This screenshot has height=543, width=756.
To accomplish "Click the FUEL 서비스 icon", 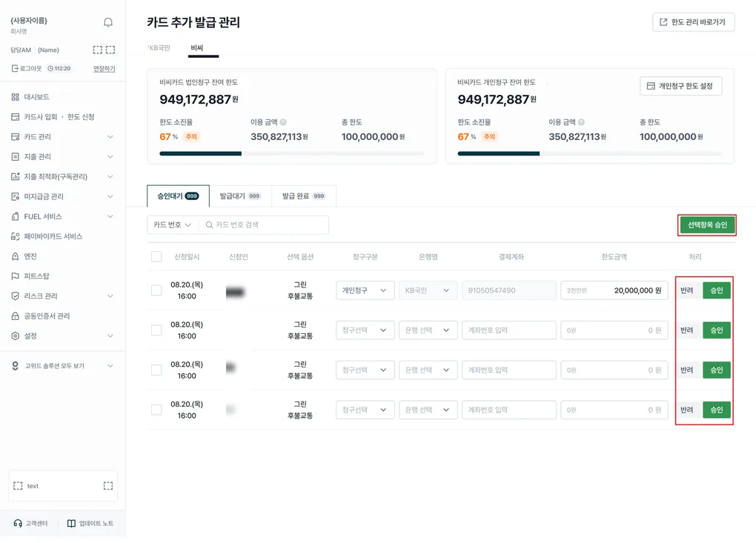I will click(15, 216).
